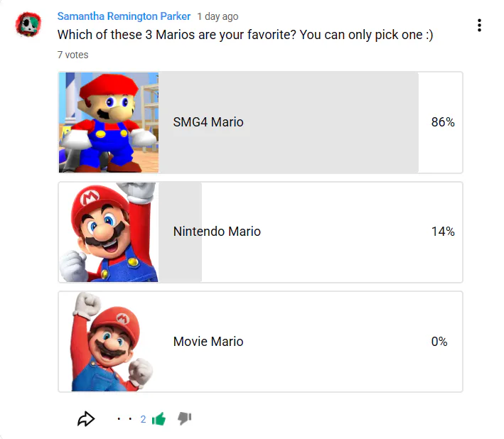Click the '7 votes' count text
This screenshot has width=504, height=439.
(x=73, y=55)
